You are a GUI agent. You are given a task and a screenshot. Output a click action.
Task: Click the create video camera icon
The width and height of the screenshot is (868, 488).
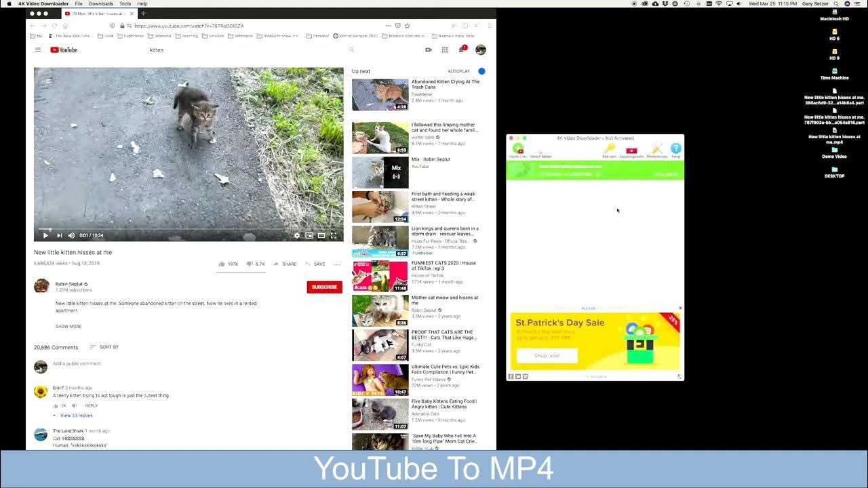429,49
